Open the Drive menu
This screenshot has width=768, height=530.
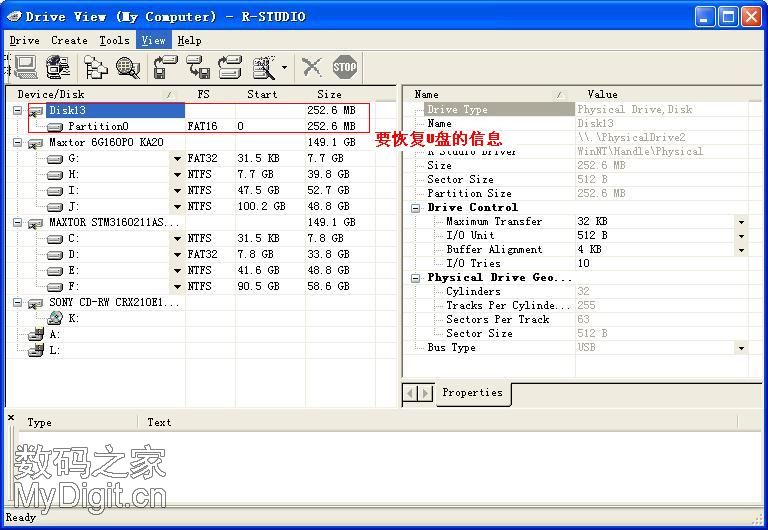coord(24,41)
